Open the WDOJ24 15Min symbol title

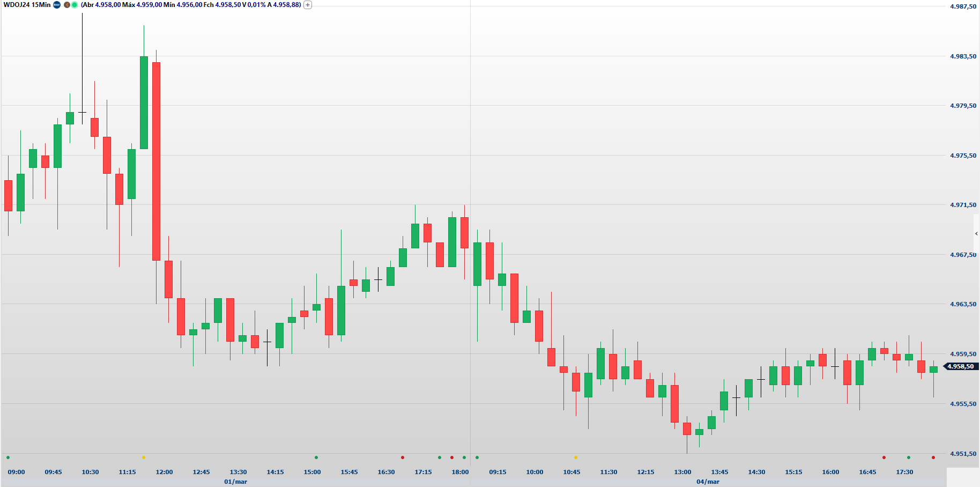(27, 5)
